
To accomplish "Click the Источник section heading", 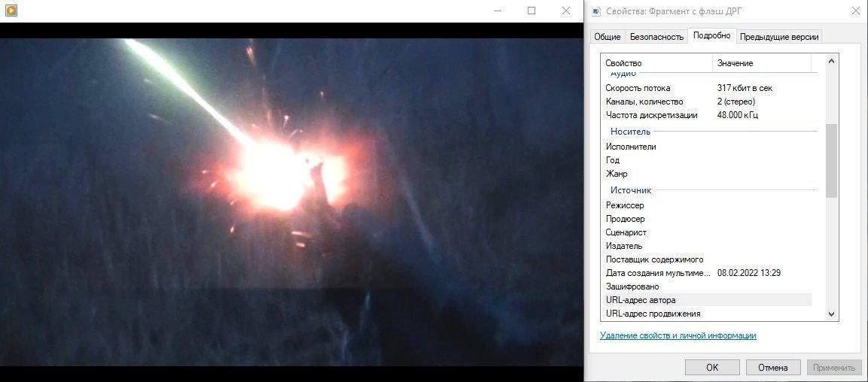I will click(x=631, y=190).
